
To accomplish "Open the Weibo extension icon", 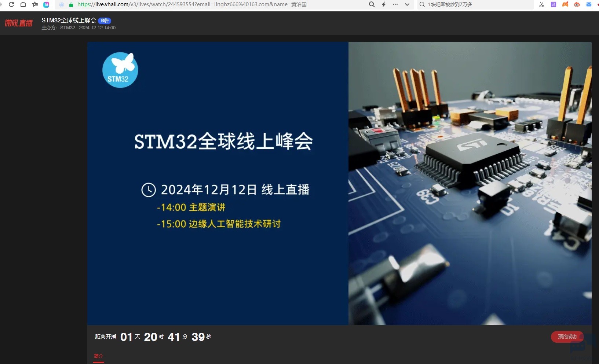I will [577, 4].
